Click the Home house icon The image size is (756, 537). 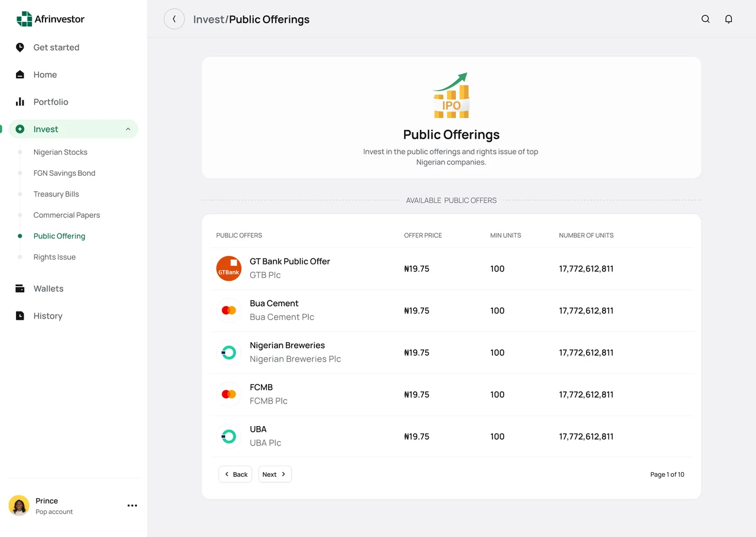pos(20,74)
